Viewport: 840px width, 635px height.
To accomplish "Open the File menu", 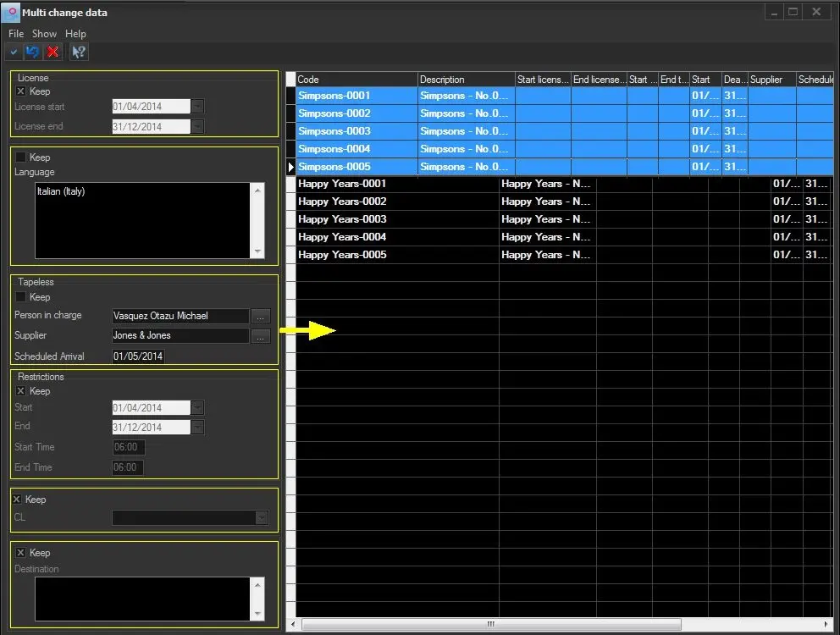I will (16, 34).
